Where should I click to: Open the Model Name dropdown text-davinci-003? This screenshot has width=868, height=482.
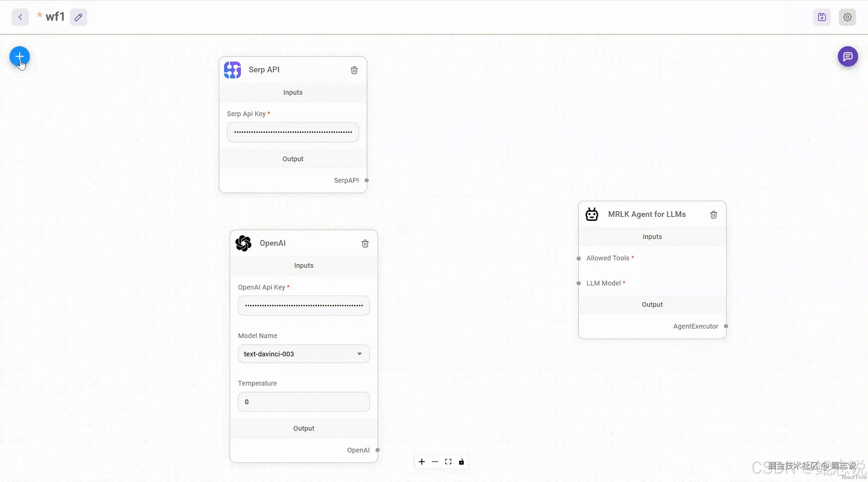[303, 354]
